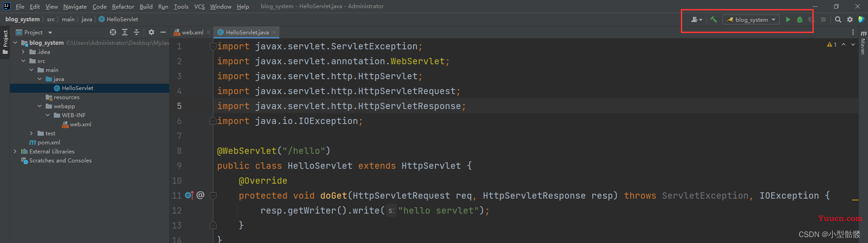Click src in the breadcrumb bar
Image resolution: width=868 pixels, height=243 pixels.
51,19
